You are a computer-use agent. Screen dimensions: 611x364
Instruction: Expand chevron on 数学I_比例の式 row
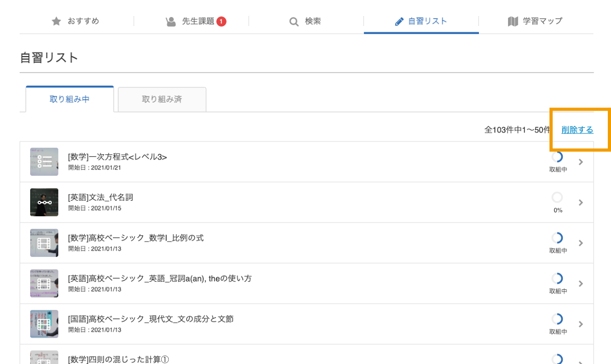(581, 243)
